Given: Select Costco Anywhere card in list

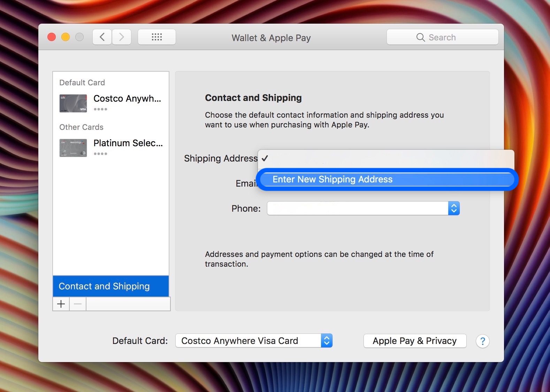Looking at the screenshot, I should 111,103.
